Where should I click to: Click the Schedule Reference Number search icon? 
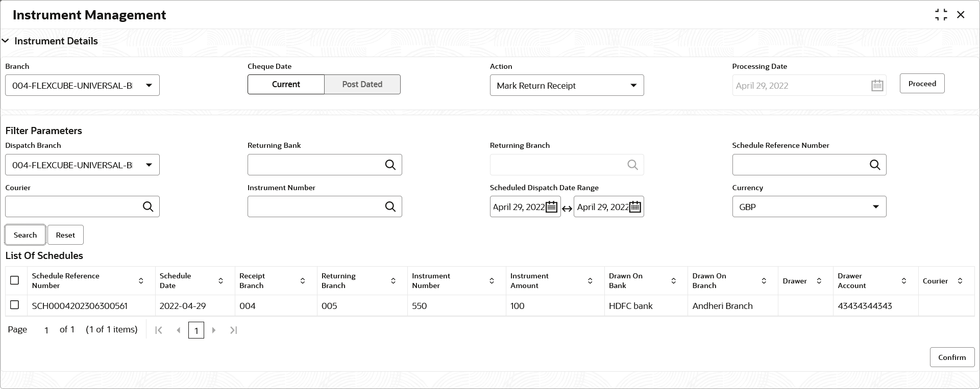875,165
